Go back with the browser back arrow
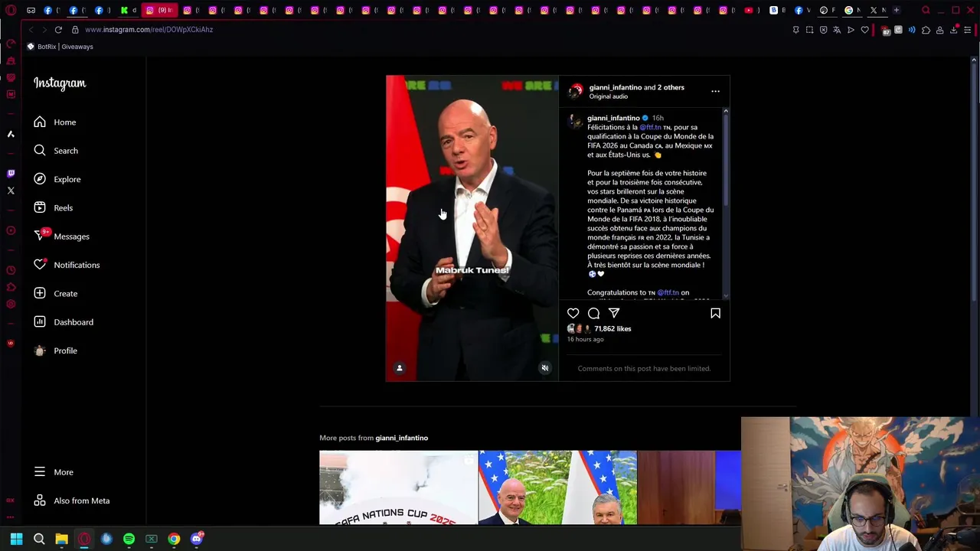Image resolution: width=980 pixels, height=551 pixels. click(x=31, y=30)
